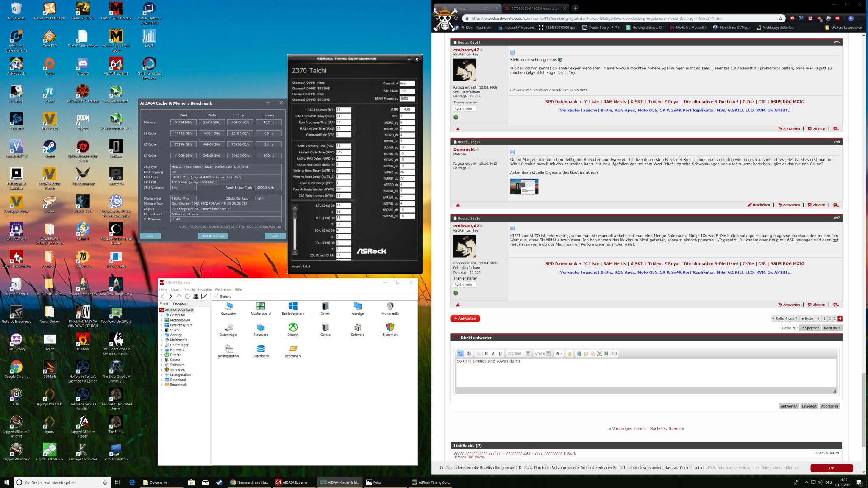Select Datenträger item in AIDA64 tree
This screenshot has height=488, width=868.
178,345
